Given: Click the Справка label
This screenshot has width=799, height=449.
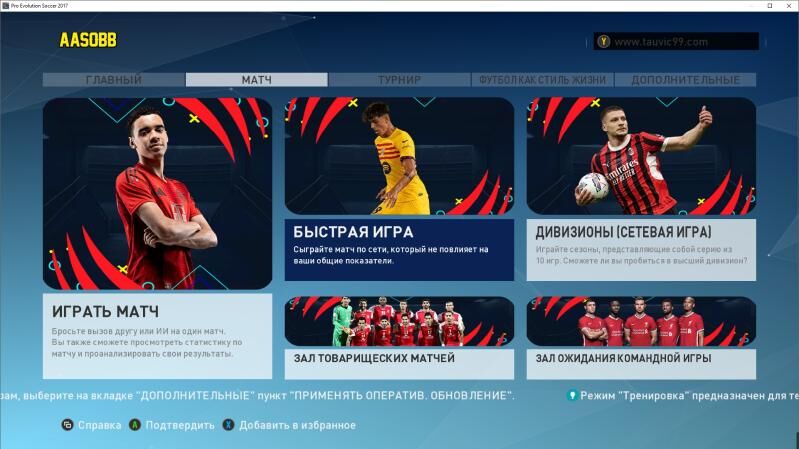Looking at the screenshot, I should pos(99,425).
